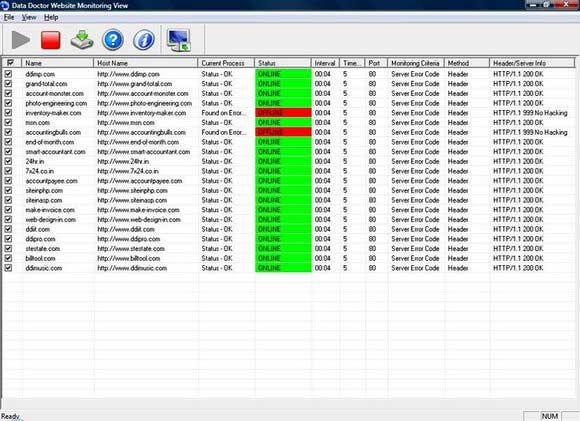
Task: Select red OFFLINE status cell for accountingbulls.com
Action: tap(283, 132)
